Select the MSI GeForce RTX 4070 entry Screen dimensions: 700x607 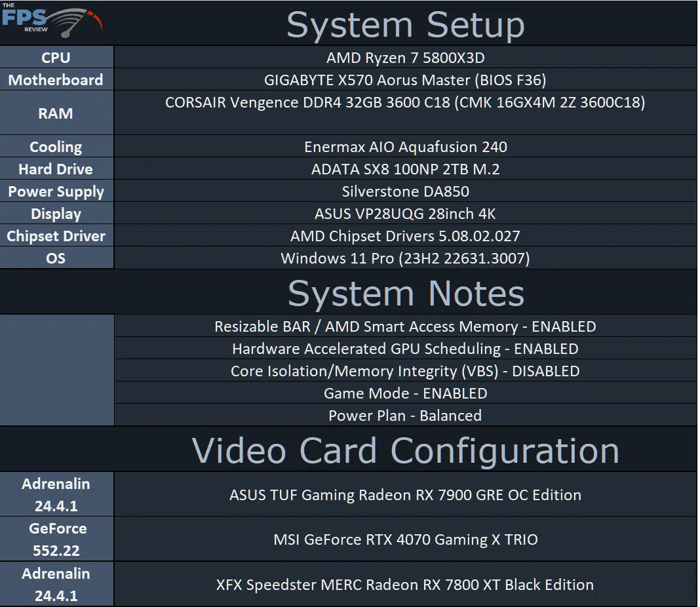click(405, 539)
